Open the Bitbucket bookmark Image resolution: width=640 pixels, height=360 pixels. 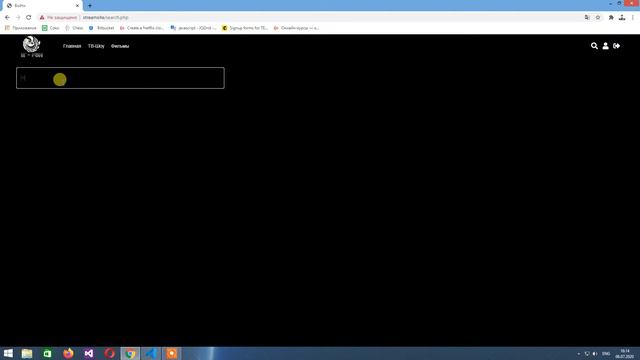(102, 28)
